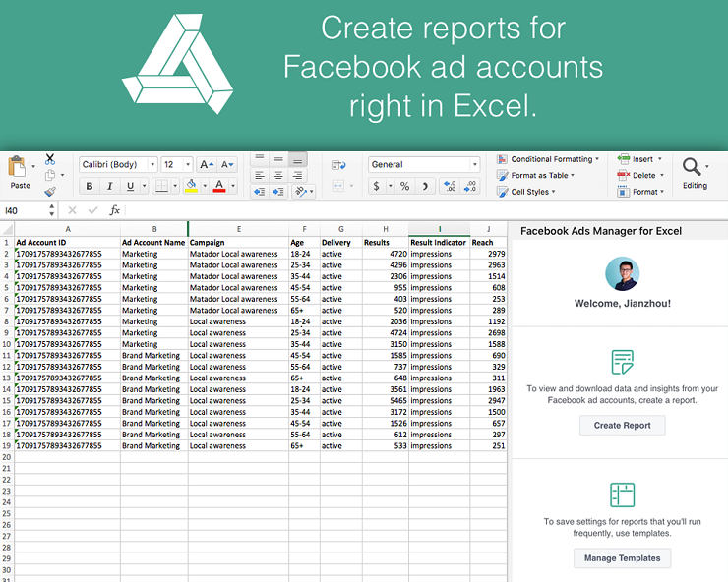728x582 pixels.
Task: Click the yellow fill color swatch
Action: (x=191, y=186)
